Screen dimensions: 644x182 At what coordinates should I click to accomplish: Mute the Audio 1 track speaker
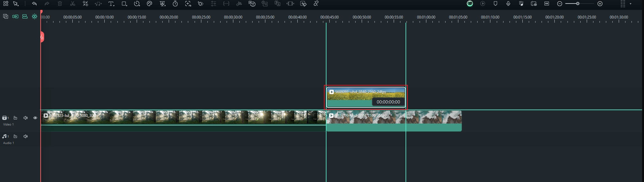click(x=26, y=136)
